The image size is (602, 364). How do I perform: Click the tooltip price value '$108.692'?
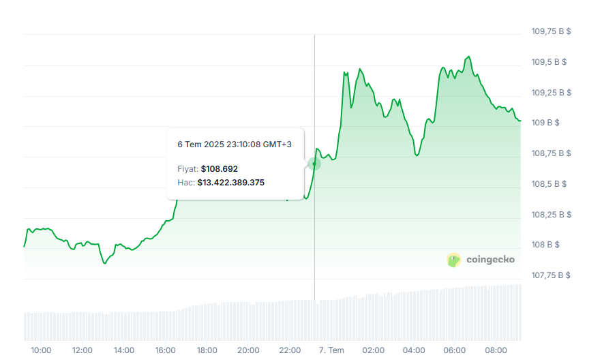220,169
